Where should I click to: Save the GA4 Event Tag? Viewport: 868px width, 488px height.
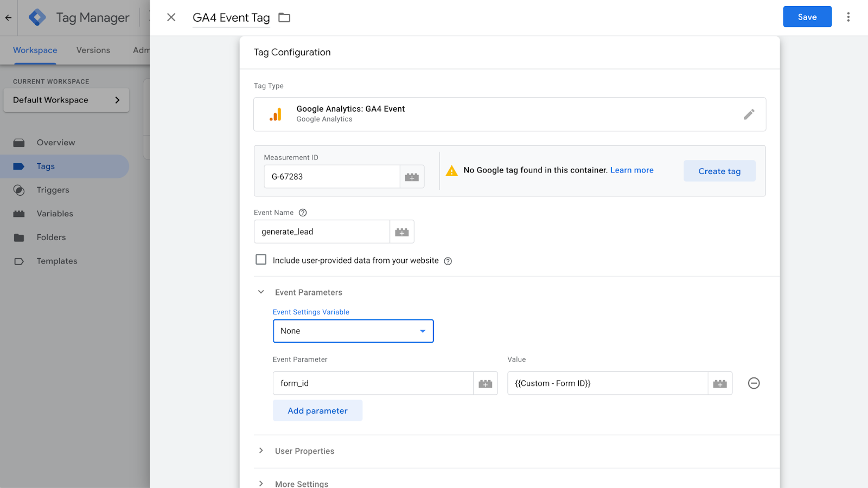(x=807, y=17)
